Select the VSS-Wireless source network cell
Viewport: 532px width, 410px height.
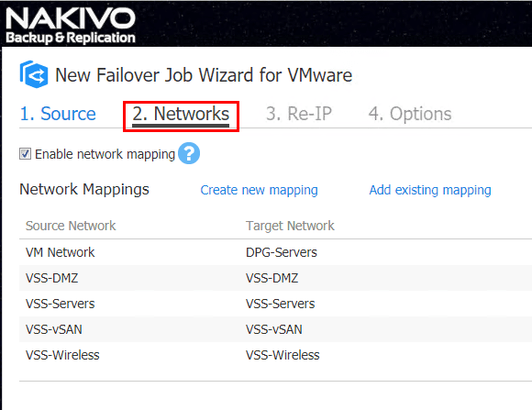pos(62,355)
